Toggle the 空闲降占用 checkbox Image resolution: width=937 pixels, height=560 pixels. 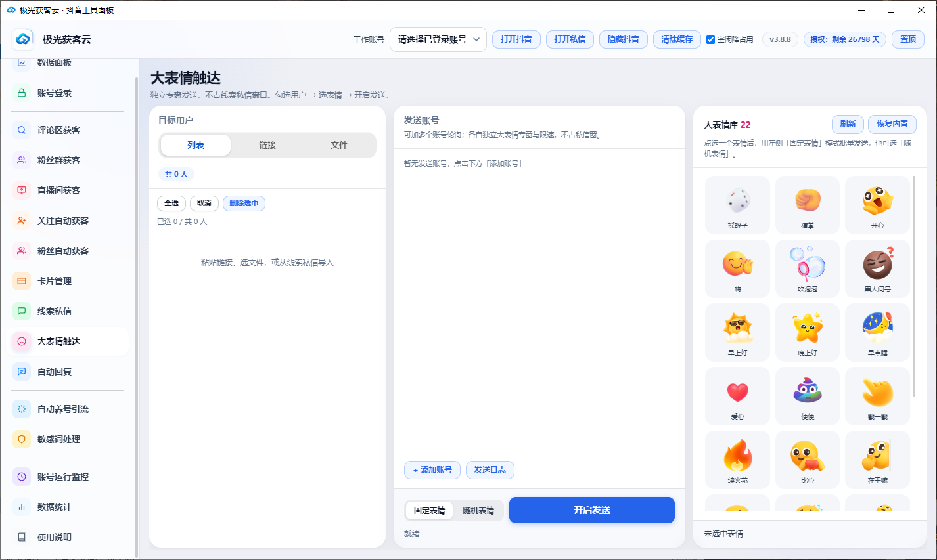[710, 39]
